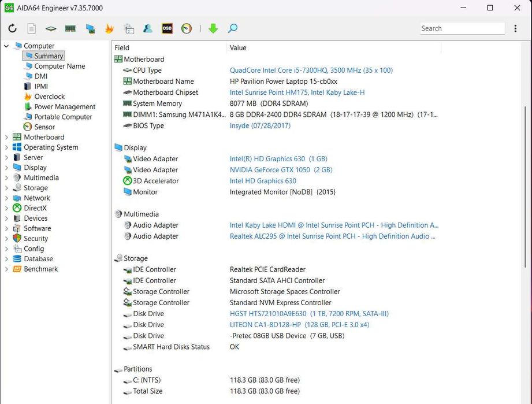This screenshot has height=404, width=532.
Task: Click the green download arrow icon
Action: (213, 28)
